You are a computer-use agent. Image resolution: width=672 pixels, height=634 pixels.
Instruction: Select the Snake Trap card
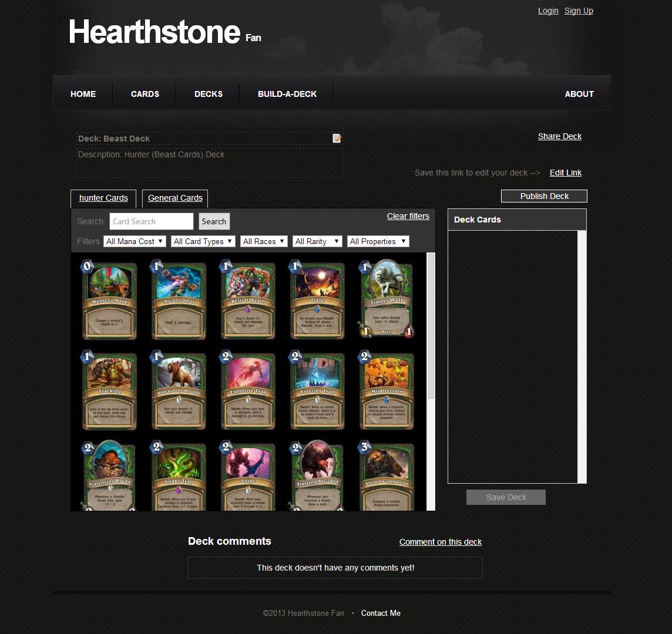(179, 475)
